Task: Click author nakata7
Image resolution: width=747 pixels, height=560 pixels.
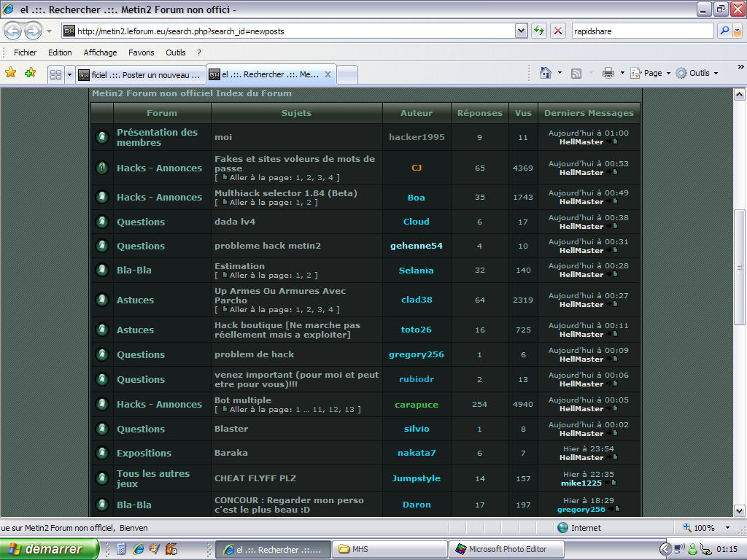Action: tap(417, 453)
